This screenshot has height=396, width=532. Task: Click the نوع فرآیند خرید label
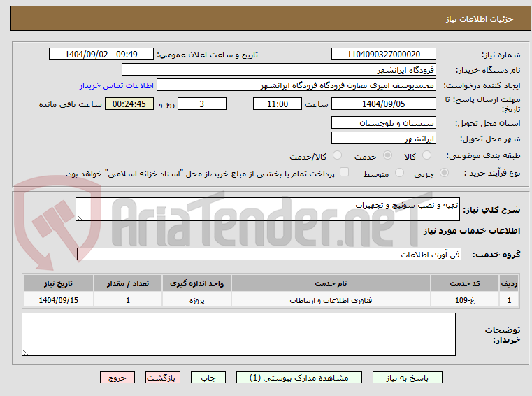[x=492, y=173]
